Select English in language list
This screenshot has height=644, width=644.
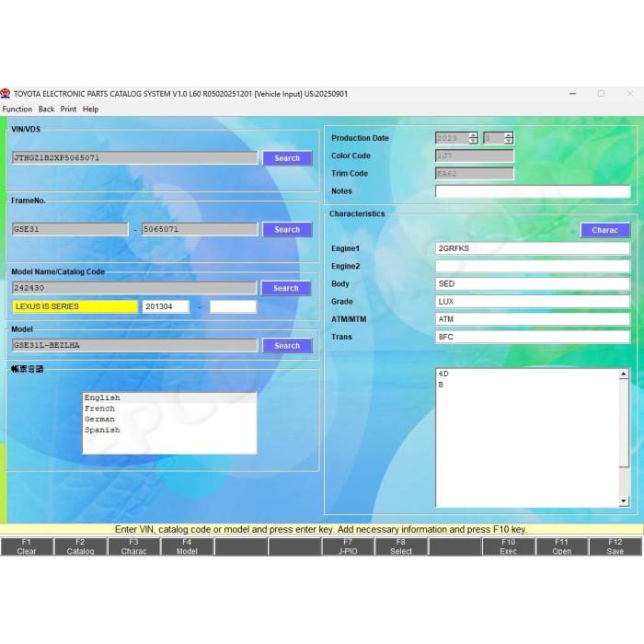[169, 398]
